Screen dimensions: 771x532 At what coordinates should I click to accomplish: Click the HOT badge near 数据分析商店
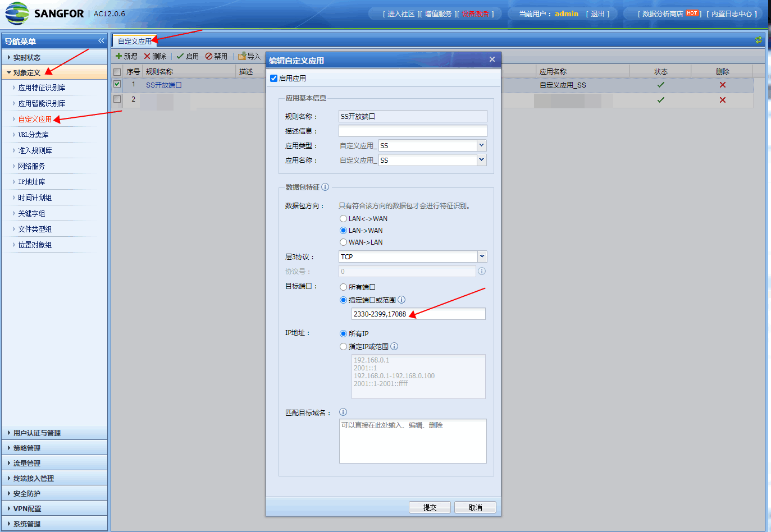692,13
